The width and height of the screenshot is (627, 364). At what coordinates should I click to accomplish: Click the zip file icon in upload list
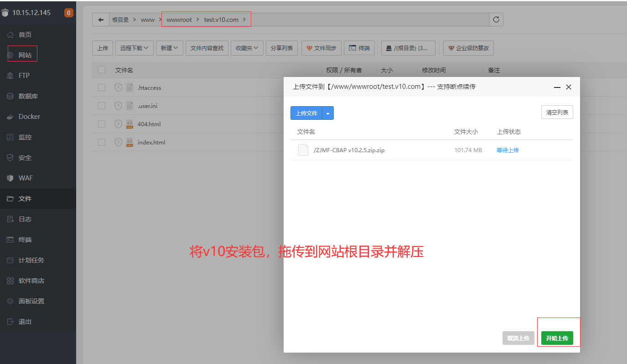click(x=303, y=150)
